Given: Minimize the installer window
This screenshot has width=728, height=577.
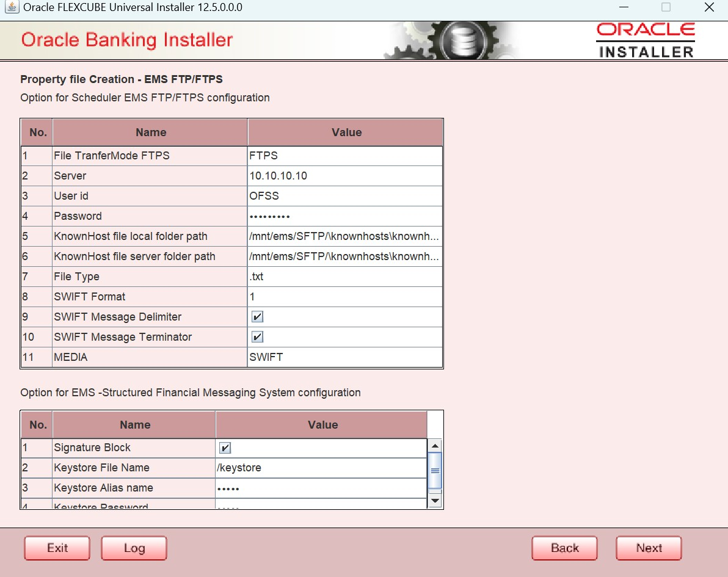Looking at the screenshot, I should (x=624, y=7).
